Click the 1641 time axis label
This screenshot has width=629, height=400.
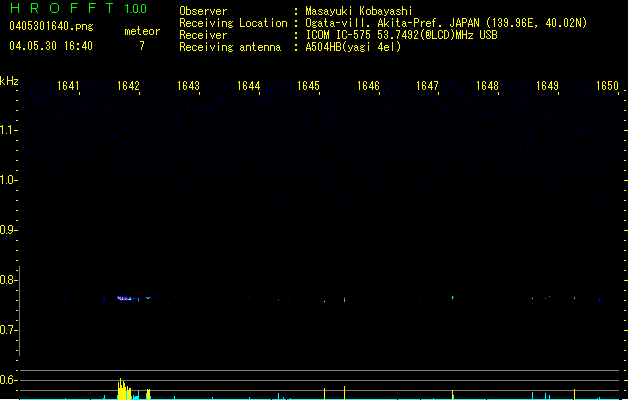point(68,86)
